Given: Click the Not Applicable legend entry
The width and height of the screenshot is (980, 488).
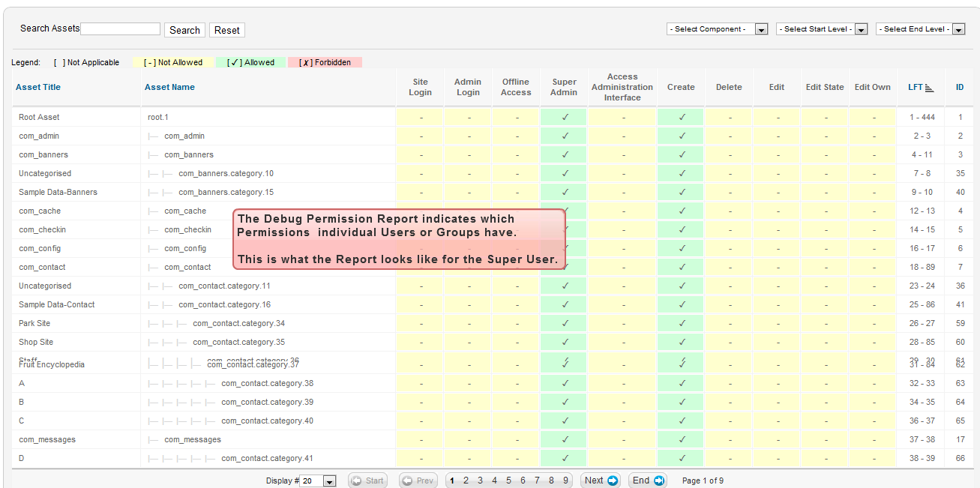Looking at the screenshot, I should [86, 62].
